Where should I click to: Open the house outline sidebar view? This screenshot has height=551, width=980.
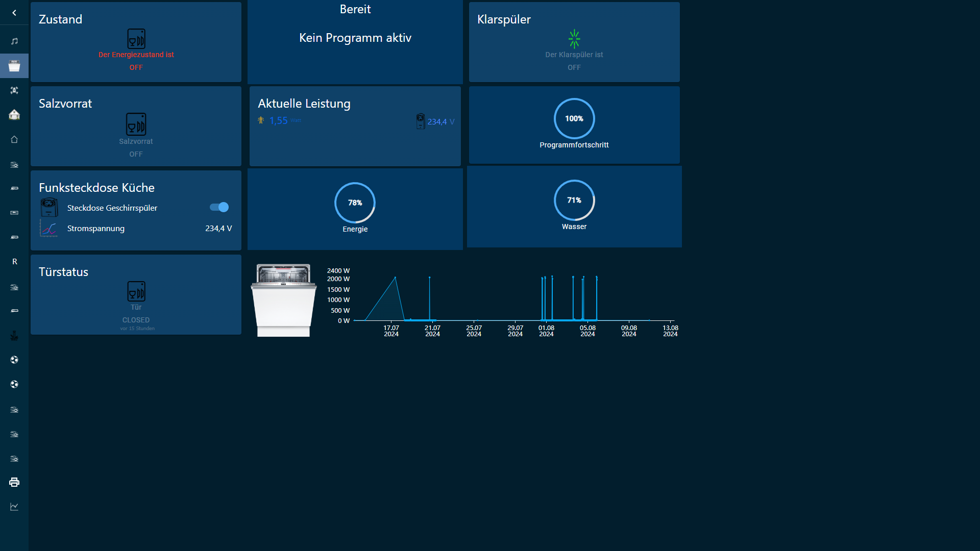click(x=14, y=139)
